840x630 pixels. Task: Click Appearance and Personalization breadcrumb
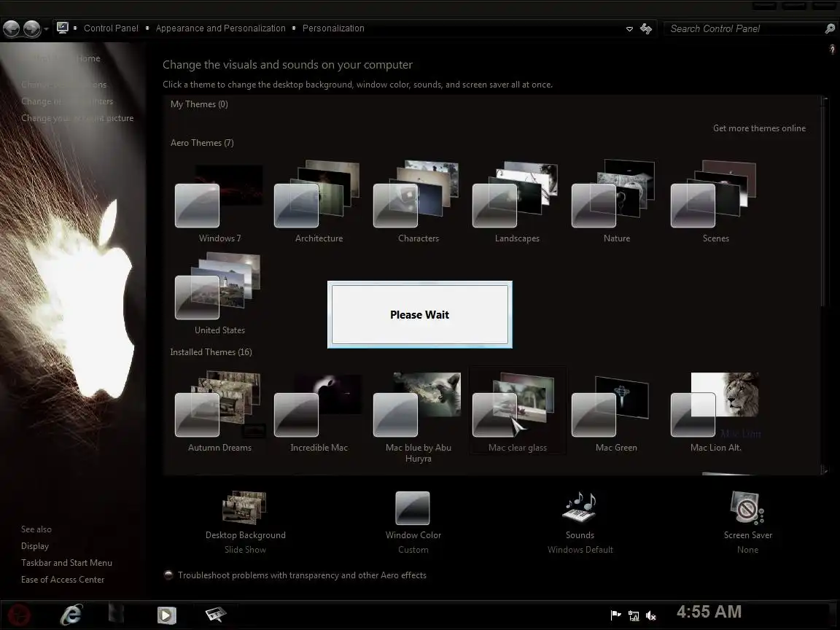(220, 28)
